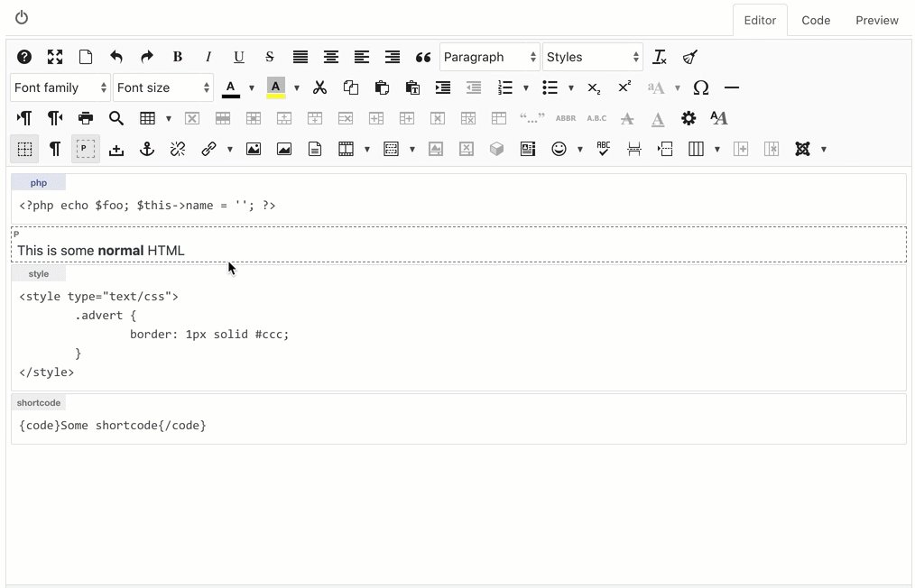Screen dimensions: 915x588
Task: Select the shortcode block label
Action: (x=39, y=402)
